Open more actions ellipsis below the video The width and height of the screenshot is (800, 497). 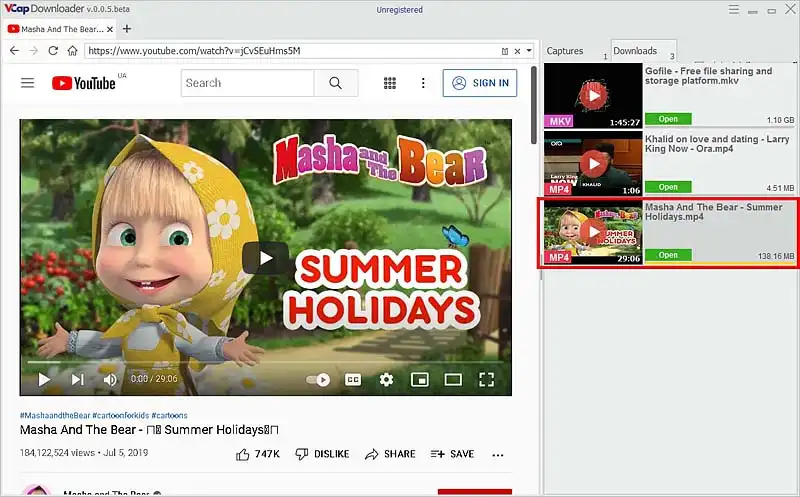pyautogui.click(x=498, y=455)
